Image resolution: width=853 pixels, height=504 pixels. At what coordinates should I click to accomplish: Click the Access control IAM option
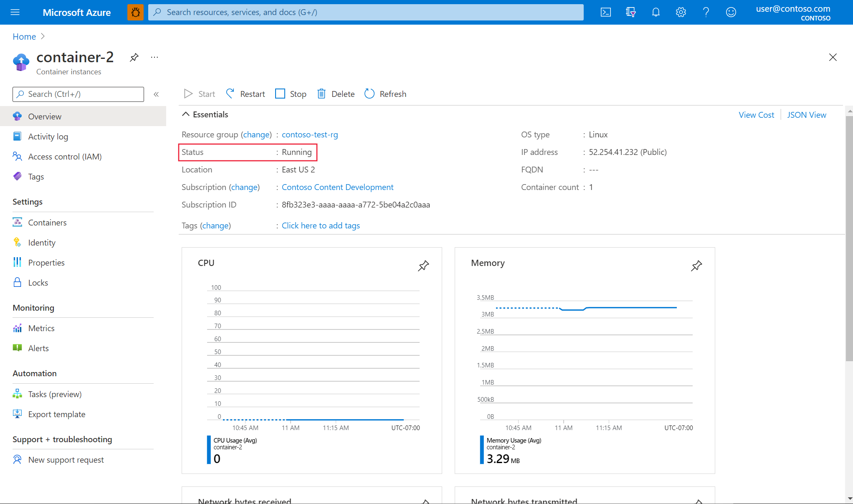coord(65,156)
